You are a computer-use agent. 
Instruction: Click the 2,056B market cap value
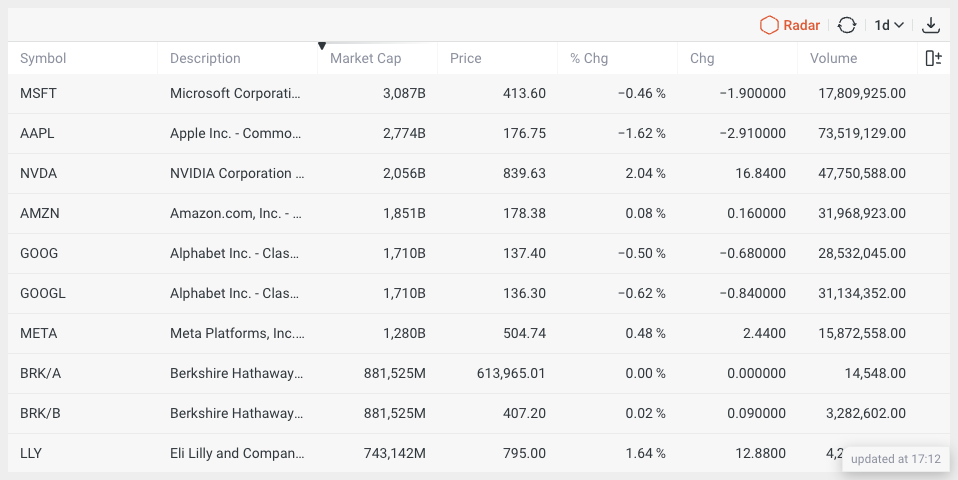[x=404, y=173]
